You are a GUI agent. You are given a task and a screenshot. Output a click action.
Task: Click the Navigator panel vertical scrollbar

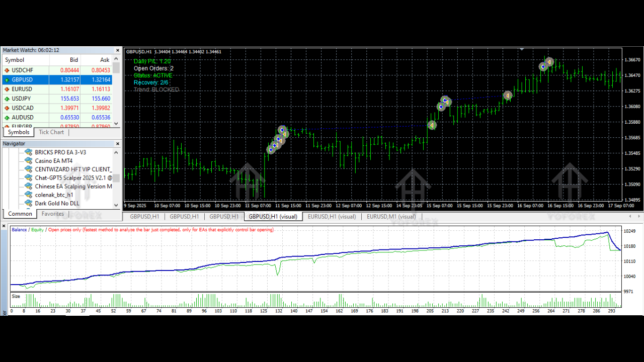click(x=116, y=178)
